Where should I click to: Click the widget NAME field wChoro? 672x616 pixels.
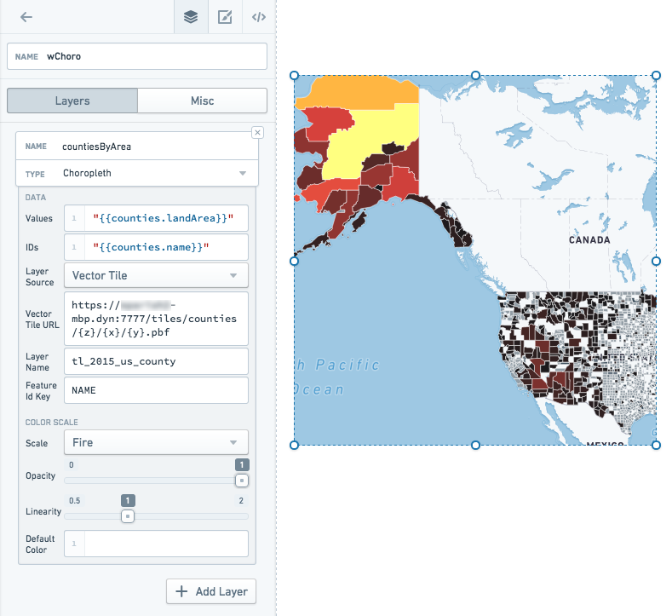pos(137,56)
